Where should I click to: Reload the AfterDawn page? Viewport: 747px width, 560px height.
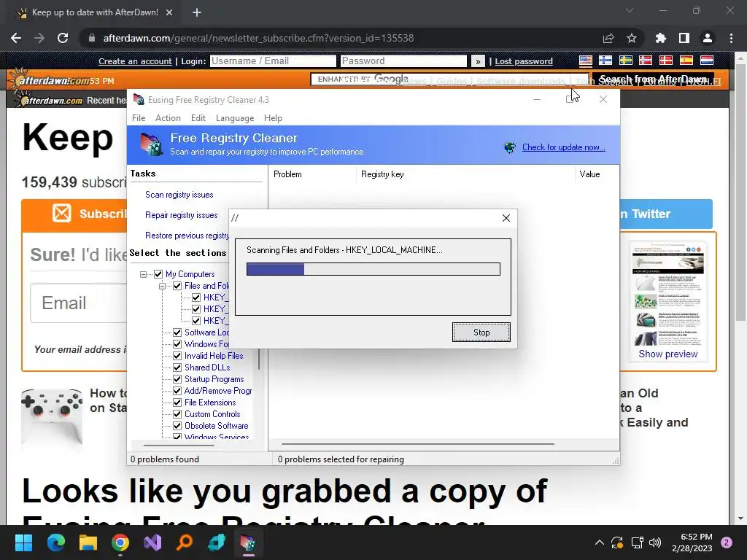click(x=63, y=38)
